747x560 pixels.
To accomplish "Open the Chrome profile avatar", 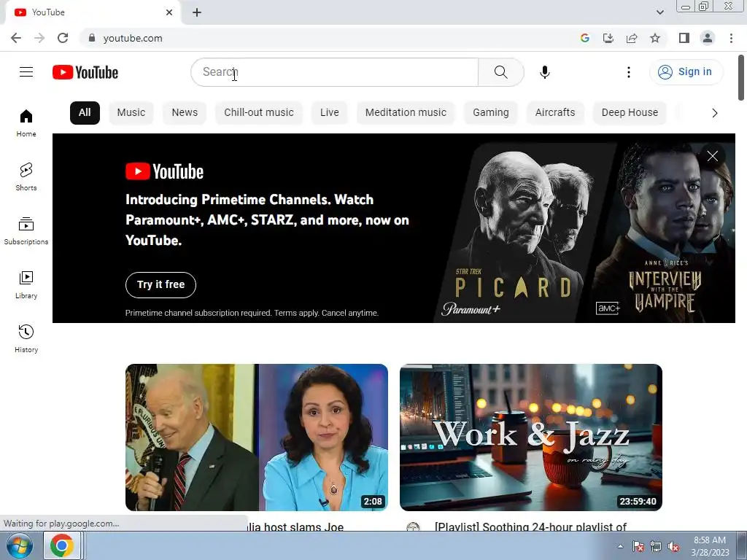I will (x=708, y=38).
